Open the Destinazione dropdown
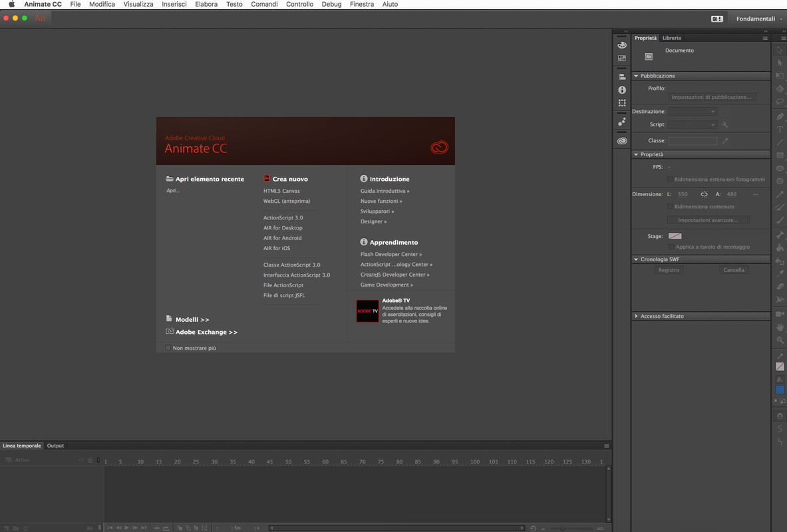The height and width of the screenshot is (532, 787). point(693,112)
